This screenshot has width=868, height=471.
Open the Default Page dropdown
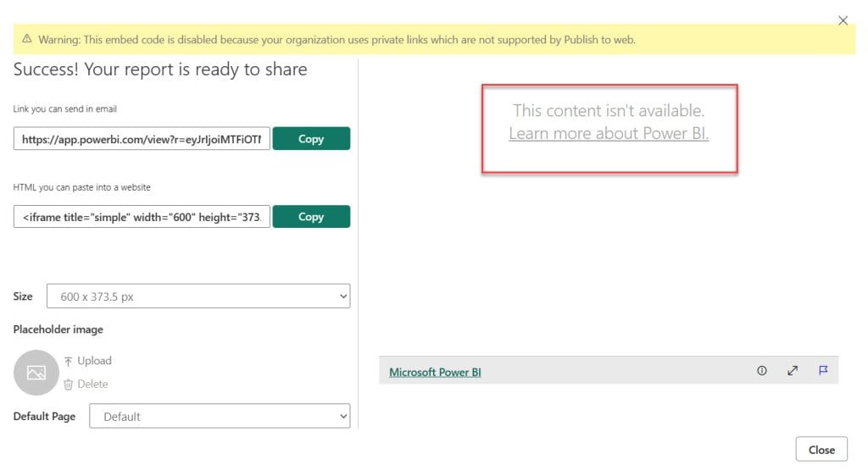220,416
